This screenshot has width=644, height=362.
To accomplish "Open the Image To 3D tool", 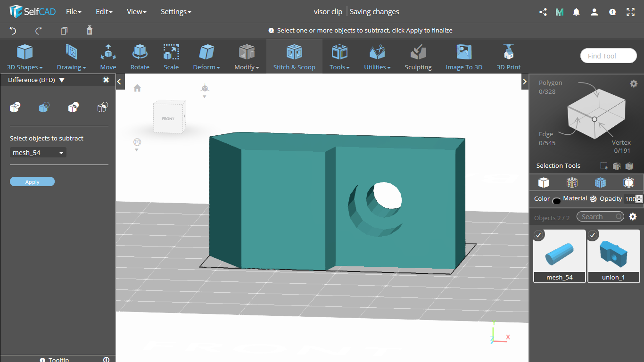I will 464,57.
